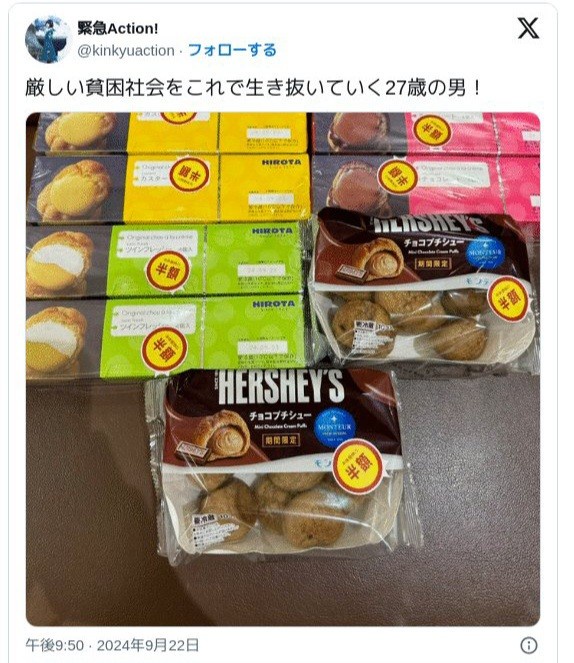This screenshot has height=663, width=574.
Task: Click the X logo icon
Action: pos(528,29)
